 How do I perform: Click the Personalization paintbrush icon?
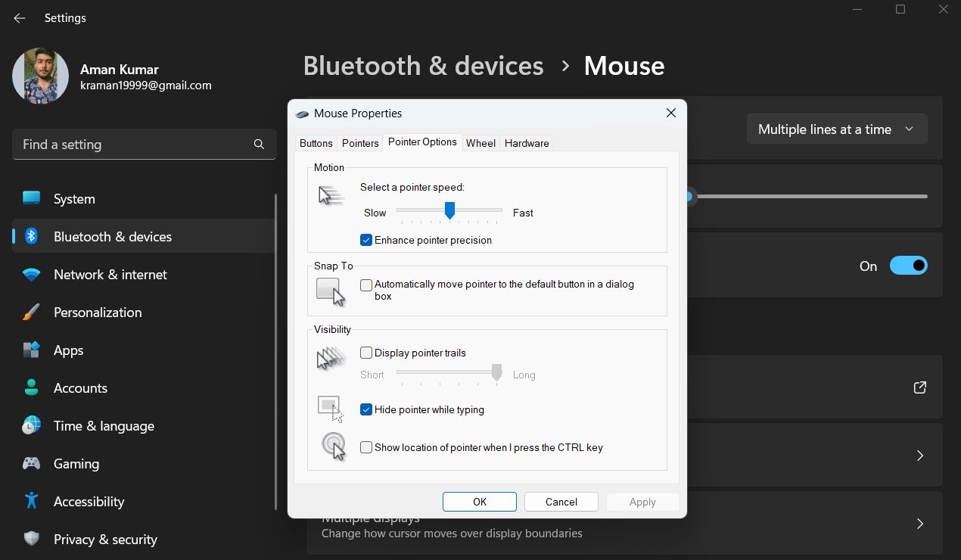pyautogui.click(x=31, y=312)
